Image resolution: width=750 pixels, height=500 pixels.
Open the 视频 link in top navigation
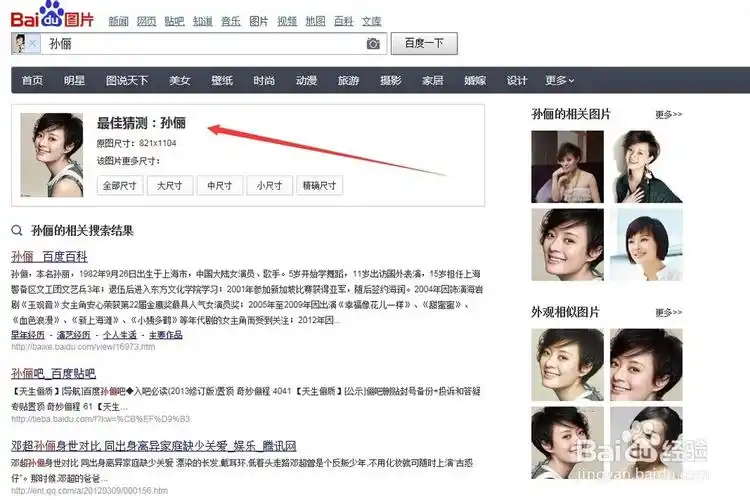coord(287,21)
